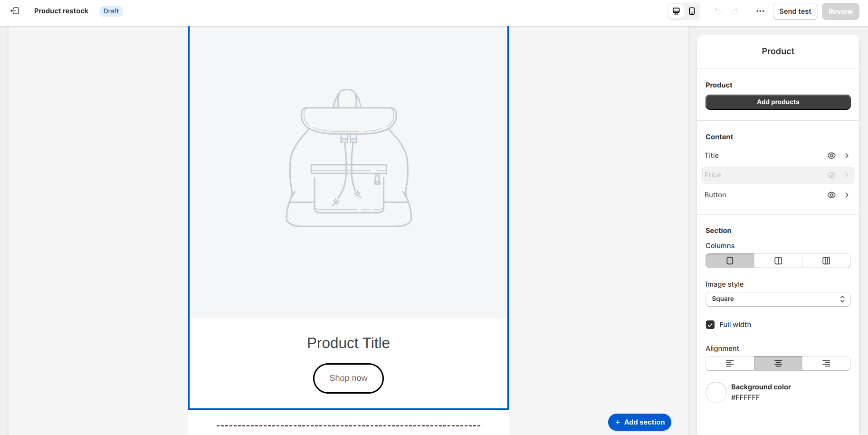
Task: Open the Image style dropdown
Action: tap(778, 299)
